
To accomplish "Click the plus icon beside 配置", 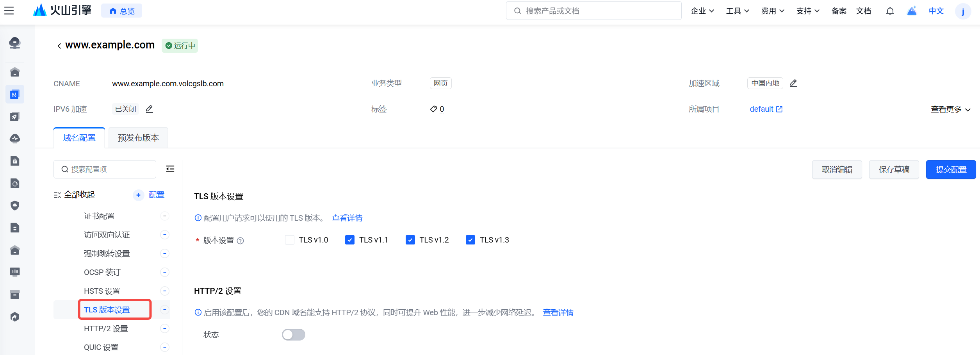I will coord(138,195).
